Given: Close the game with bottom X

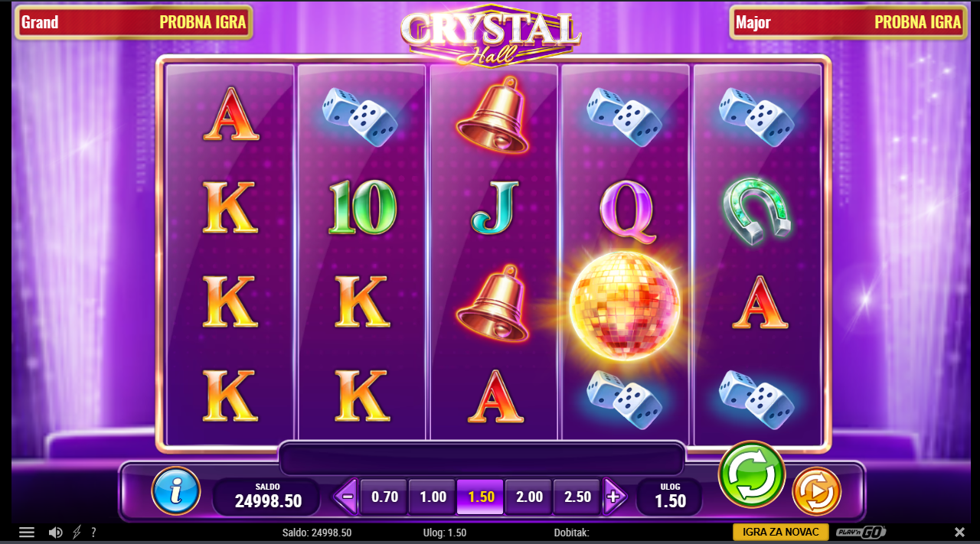Looking at the screenshot, I should 959,533.
